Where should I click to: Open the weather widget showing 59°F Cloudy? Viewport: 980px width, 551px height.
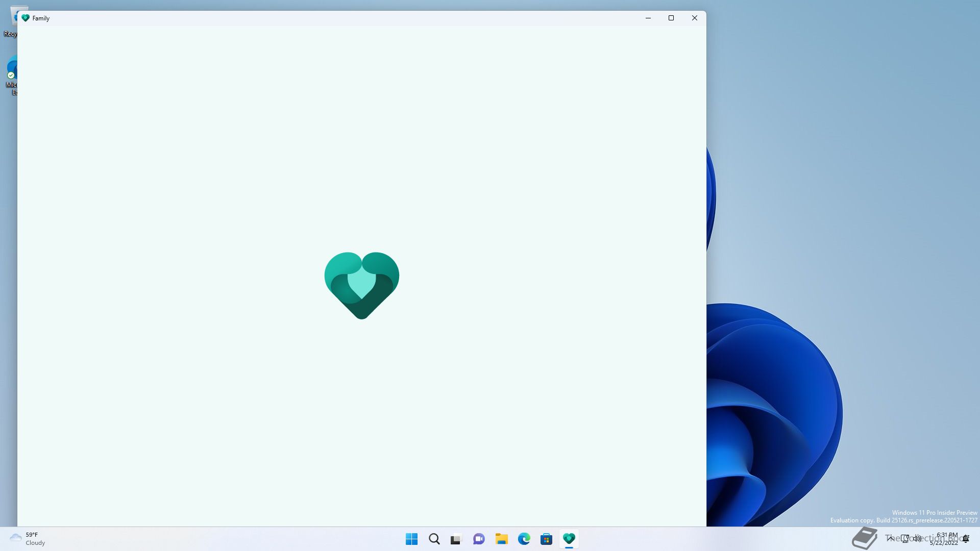click(28, 539)
